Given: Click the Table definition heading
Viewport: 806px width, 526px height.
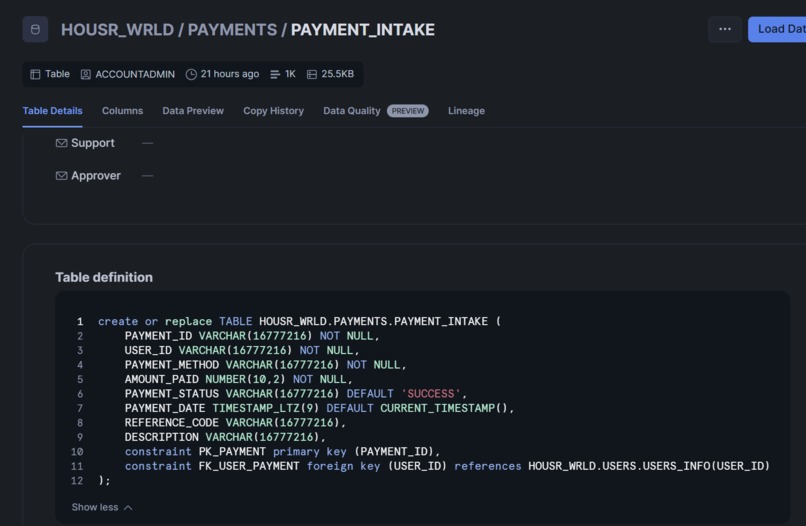Looking at the screenshot, I should coord(104,277).
